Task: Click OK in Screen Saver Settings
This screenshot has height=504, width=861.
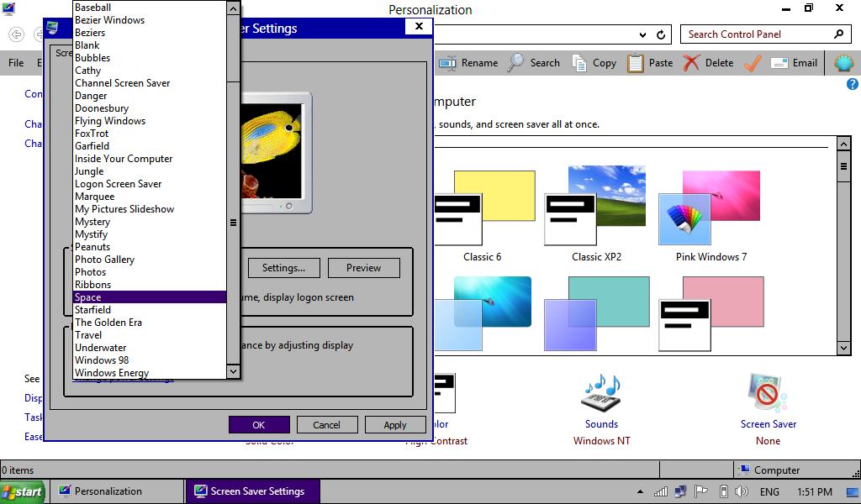Action: click(259, 424)
